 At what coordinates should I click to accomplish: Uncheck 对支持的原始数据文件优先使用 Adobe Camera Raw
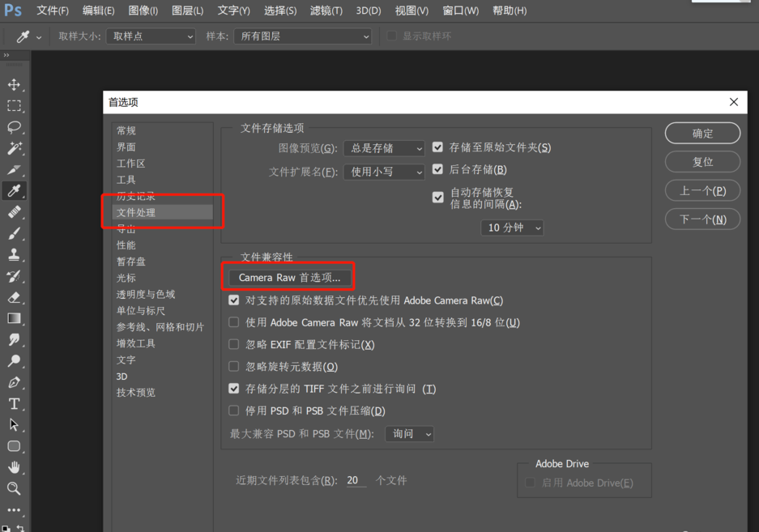point(234,300)
